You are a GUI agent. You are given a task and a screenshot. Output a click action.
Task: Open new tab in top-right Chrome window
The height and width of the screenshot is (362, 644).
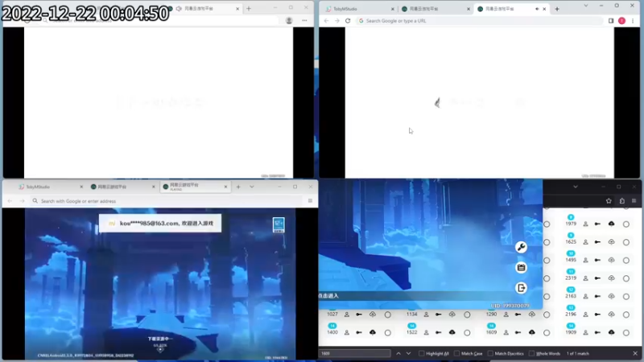point(557,9)
